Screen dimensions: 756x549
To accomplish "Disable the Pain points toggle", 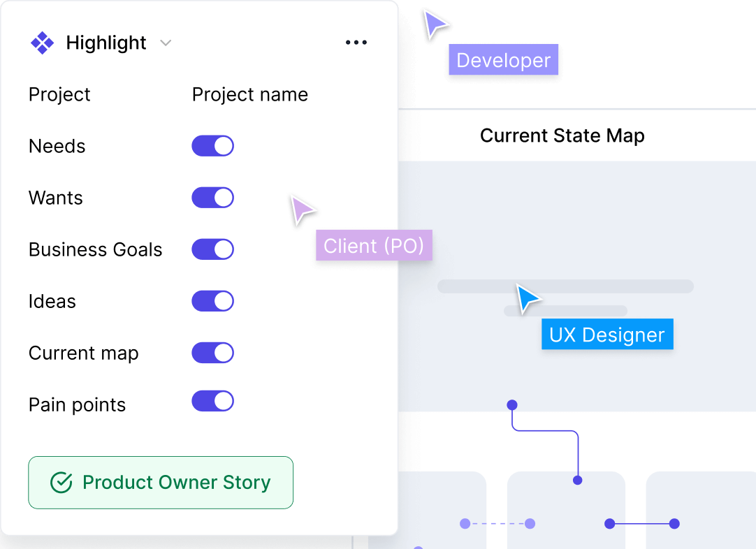I will pos(213,402).
